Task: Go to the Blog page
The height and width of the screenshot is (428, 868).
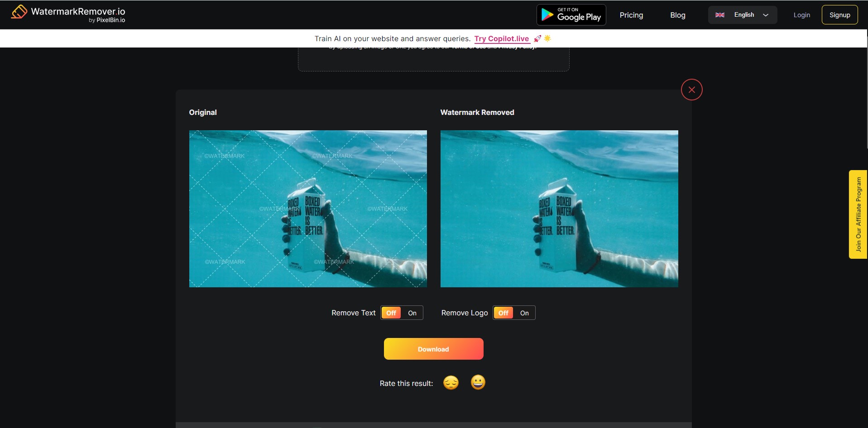Action: coord(678,15)
